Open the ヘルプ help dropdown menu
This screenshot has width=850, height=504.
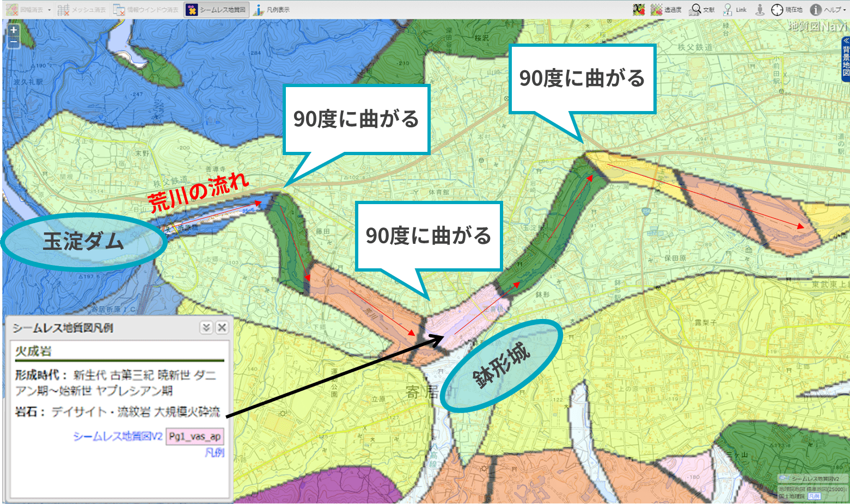click(x=828, y=10)
